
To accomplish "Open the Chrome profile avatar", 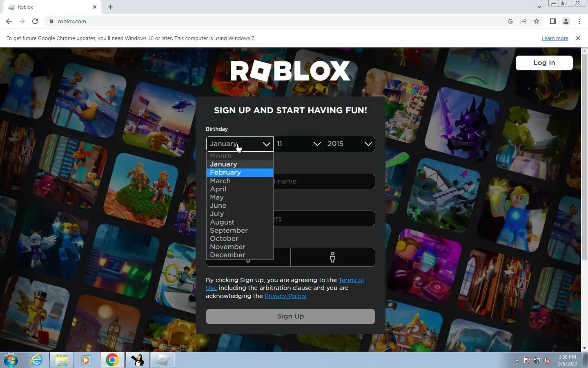I will pos(566,21).
